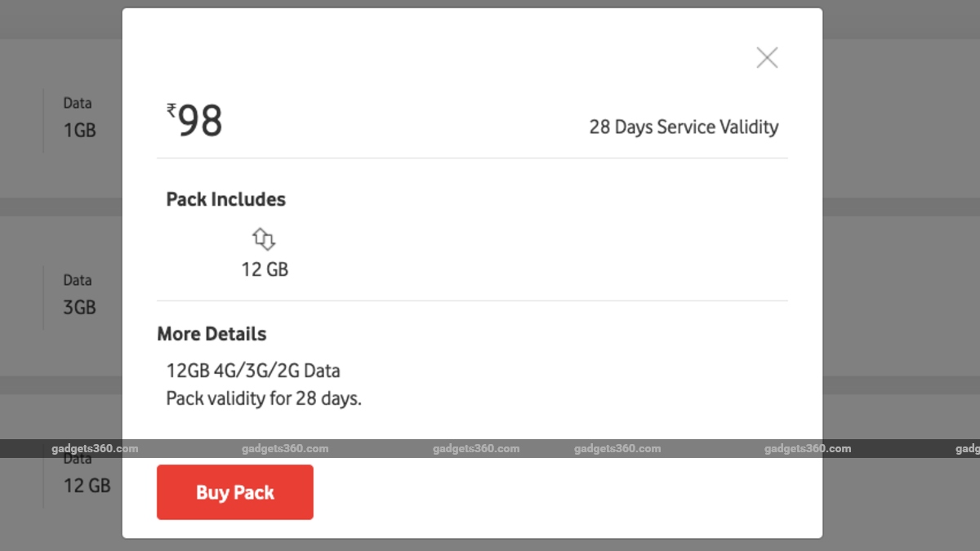Click the gadgets360.com watermark below Pack validity text

pos(285,448)
